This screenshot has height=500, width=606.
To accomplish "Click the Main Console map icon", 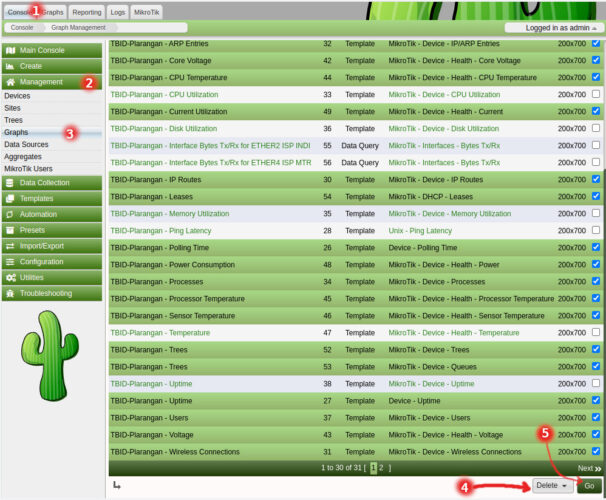I will tap(11, 49).
